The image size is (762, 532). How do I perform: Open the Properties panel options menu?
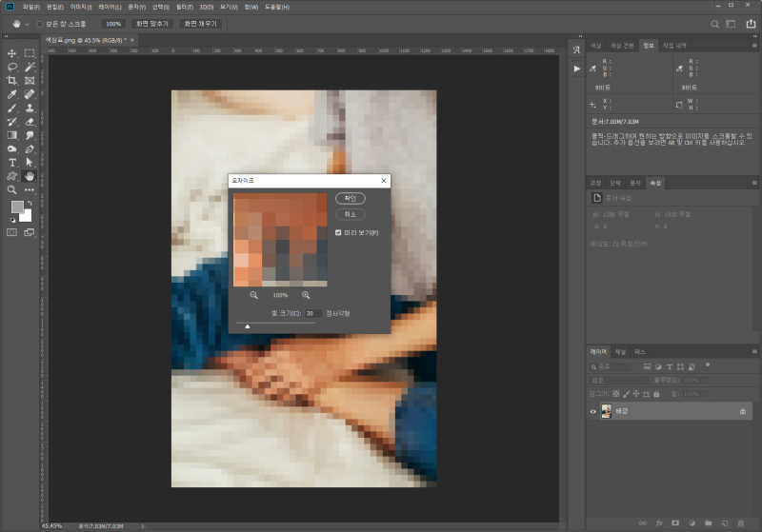(x=754, y=183)
